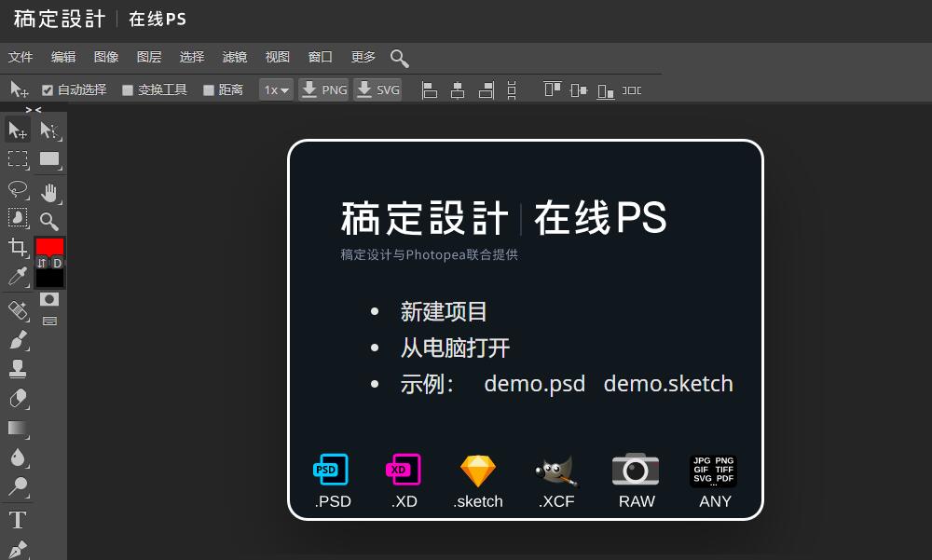Click the black background color swatch
This screenshot has width=932, height=560.
(49, 279)
